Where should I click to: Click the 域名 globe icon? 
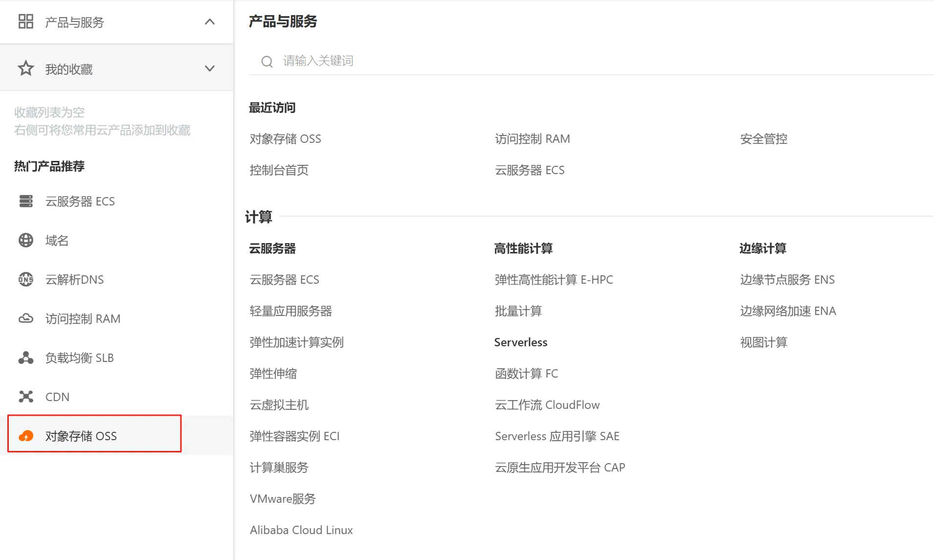click(25, 240)
